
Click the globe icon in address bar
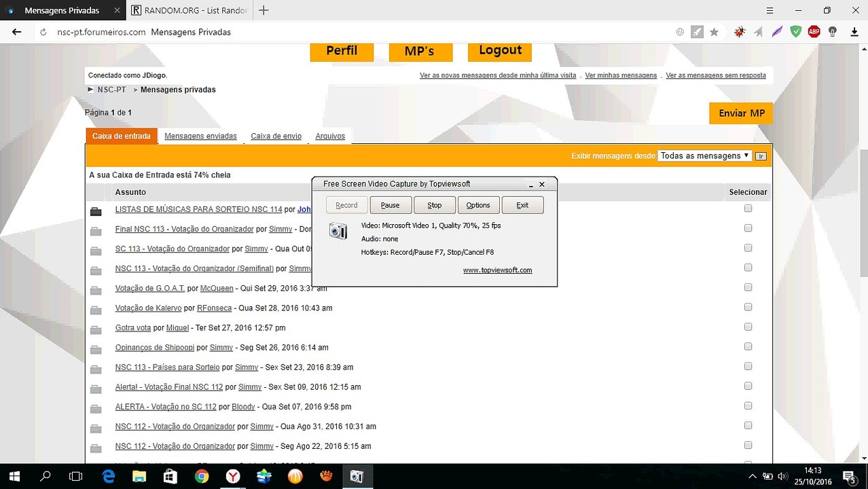680,32
